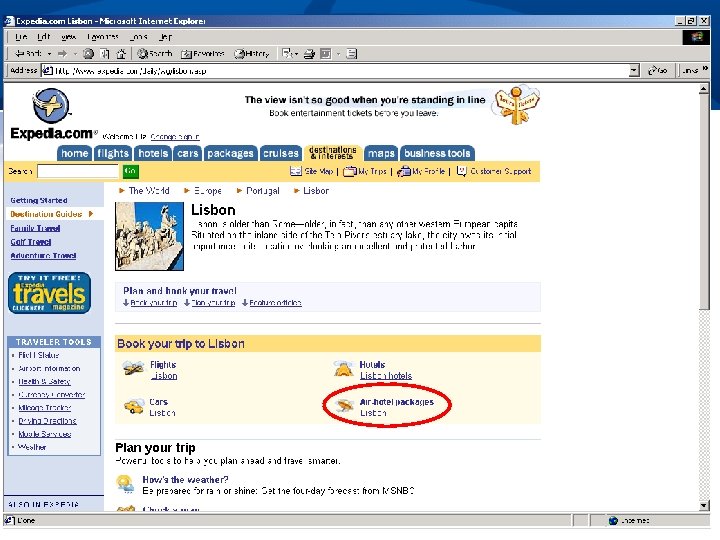Switch to the cars tab
Screen dimensions: 720x540
coord(187,153)
